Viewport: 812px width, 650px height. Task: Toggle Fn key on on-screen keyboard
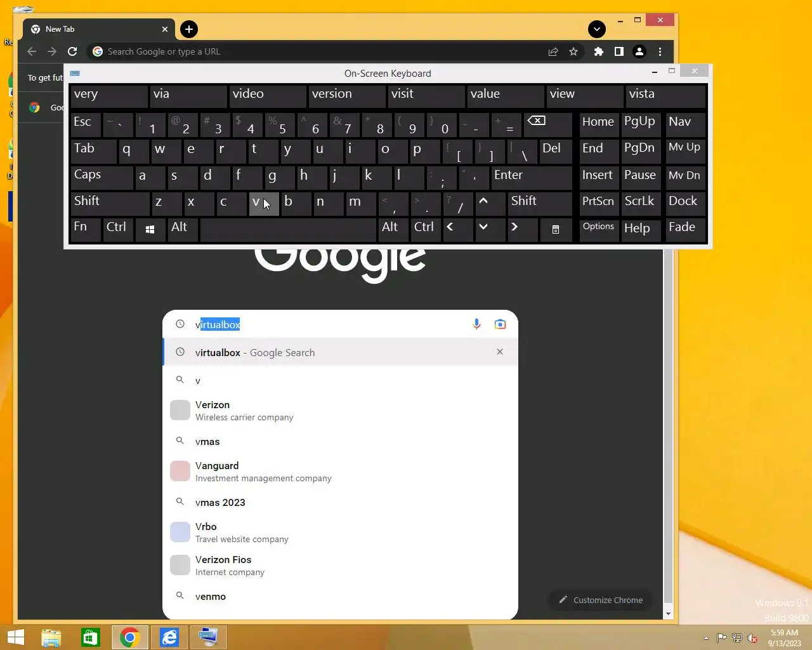[x=86, y=229]
